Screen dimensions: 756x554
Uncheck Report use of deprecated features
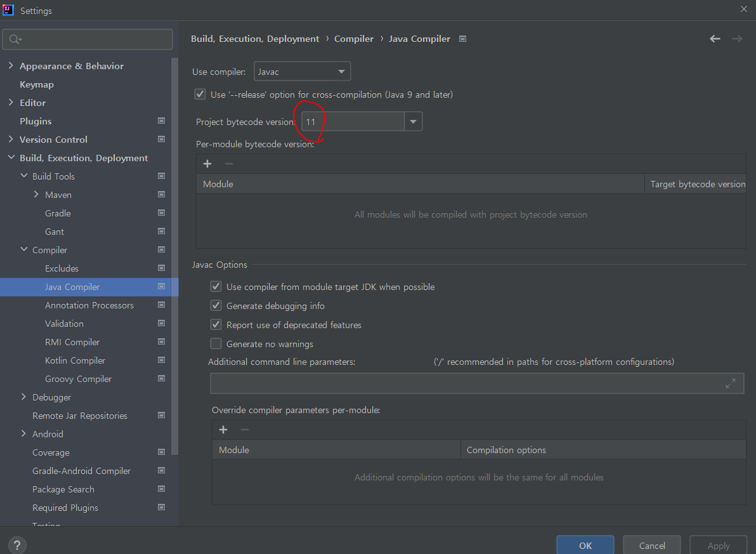(x=216, y=325)
